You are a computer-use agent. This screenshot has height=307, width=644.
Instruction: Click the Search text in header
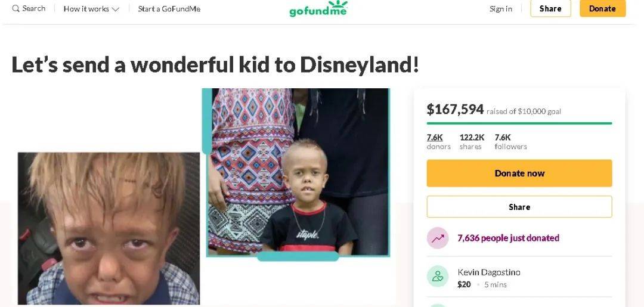[34, 8]
